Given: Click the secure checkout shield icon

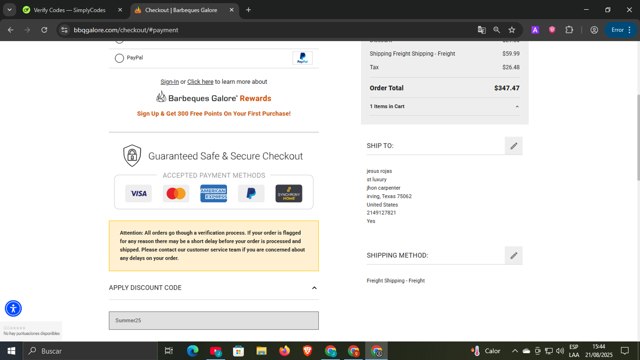Looking at the screenshot, I should [x=132, y=156].
